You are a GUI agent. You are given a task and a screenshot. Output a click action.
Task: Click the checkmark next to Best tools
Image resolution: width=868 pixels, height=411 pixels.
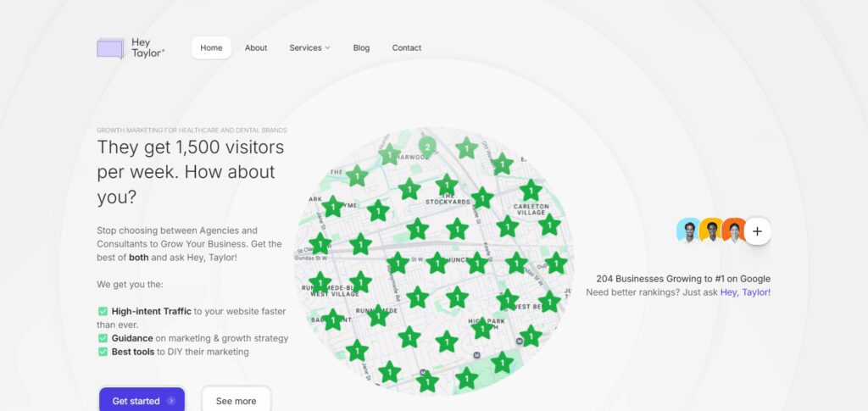point(103,352)
